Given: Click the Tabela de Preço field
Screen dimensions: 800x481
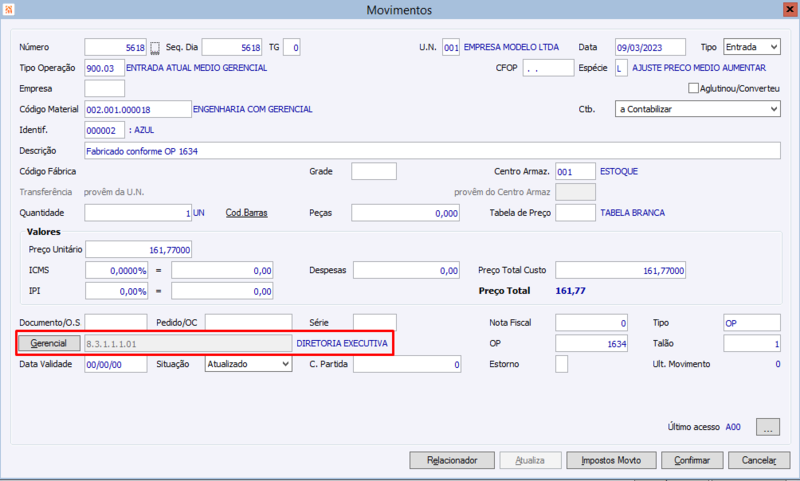Looking at the screenshot, I should pos(575,213).
